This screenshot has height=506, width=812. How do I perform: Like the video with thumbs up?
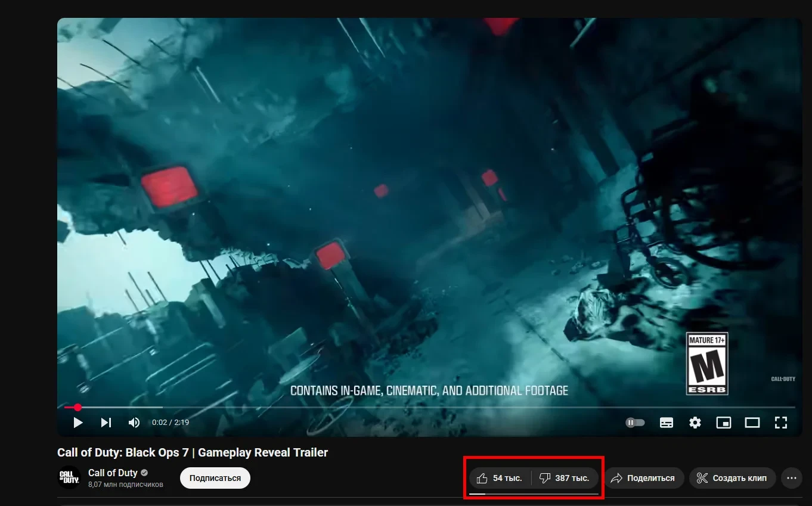pos(500,478)
